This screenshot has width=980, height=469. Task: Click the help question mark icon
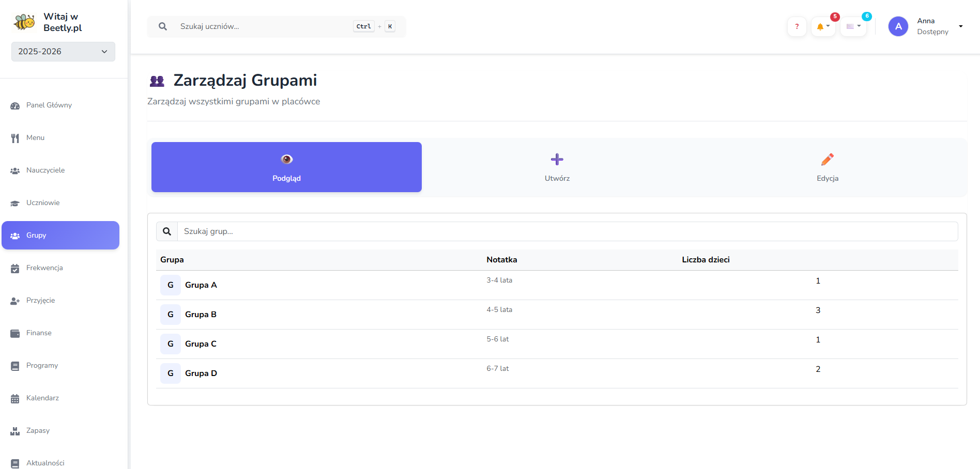click(797, 26)
